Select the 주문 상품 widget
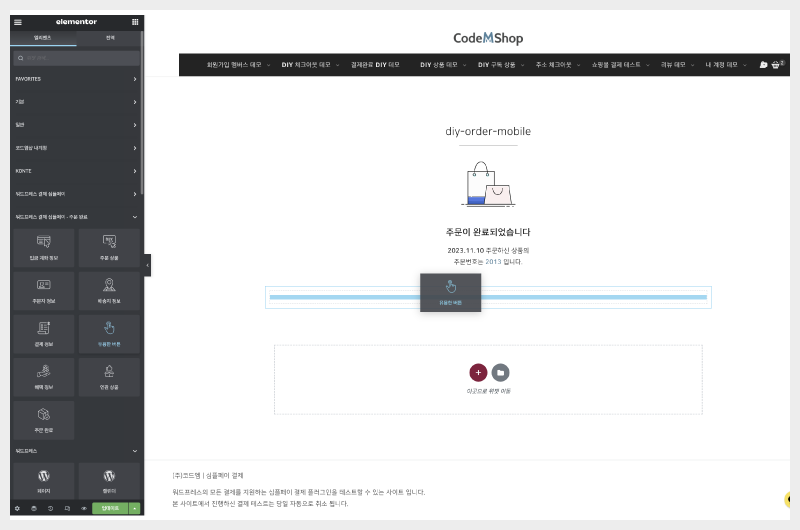Screen dimensions: 800x530 pos(109,247)
